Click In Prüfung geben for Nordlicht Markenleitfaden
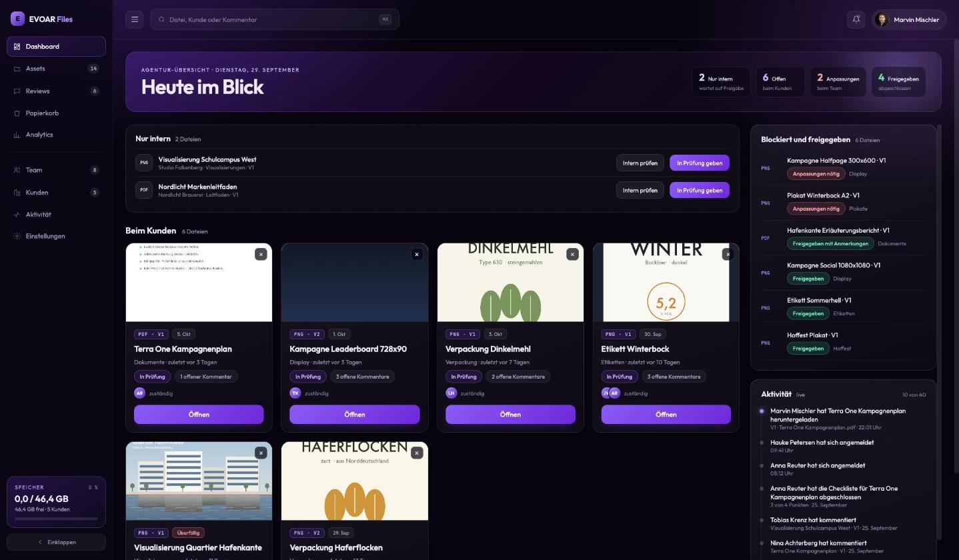 (700, 190)
